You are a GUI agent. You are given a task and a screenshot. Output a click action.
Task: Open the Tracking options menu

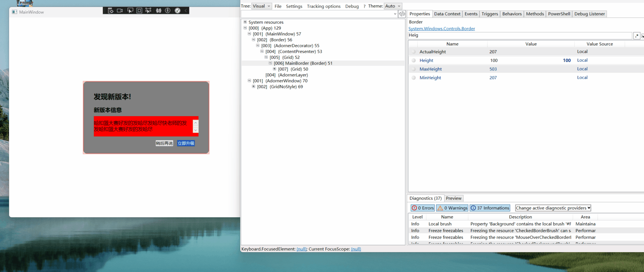pos(323,6)
